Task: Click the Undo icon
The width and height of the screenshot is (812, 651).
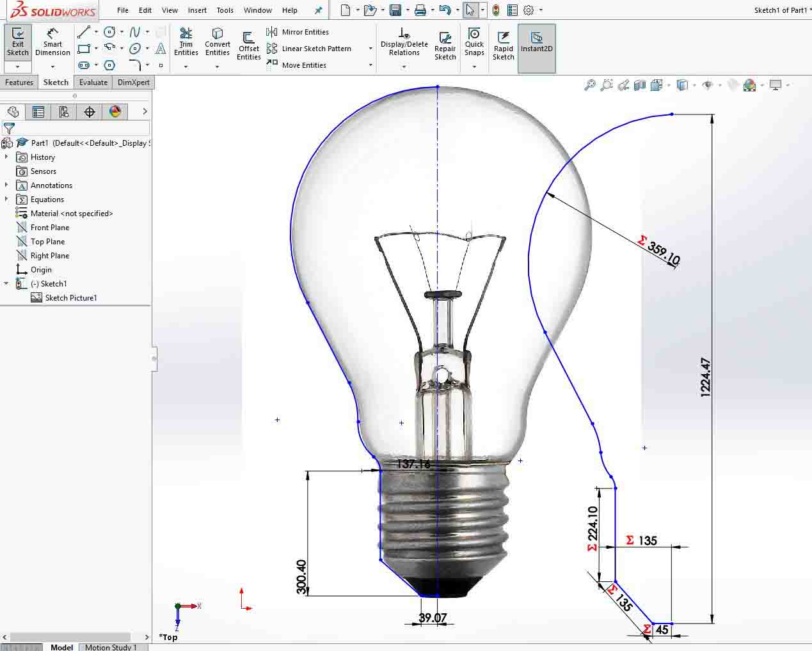Action: pos(445,10)
